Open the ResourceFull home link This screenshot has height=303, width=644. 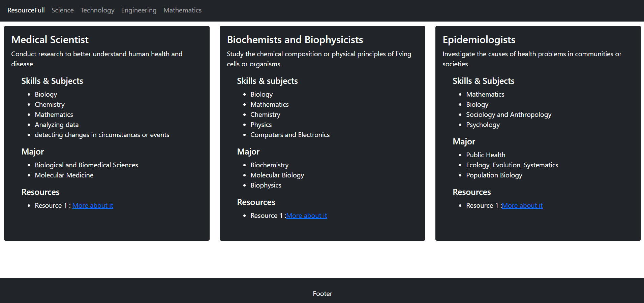(x=26, y=10)
